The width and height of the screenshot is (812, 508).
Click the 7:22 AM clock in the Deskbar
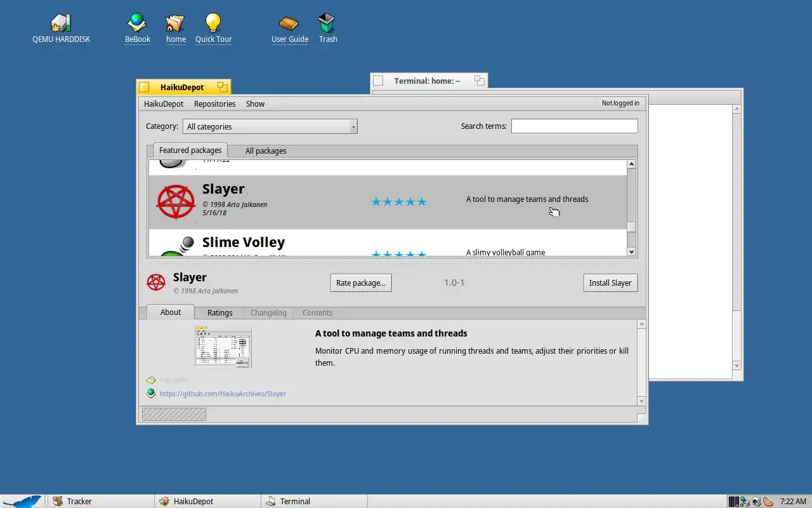(x=793, y=502)
